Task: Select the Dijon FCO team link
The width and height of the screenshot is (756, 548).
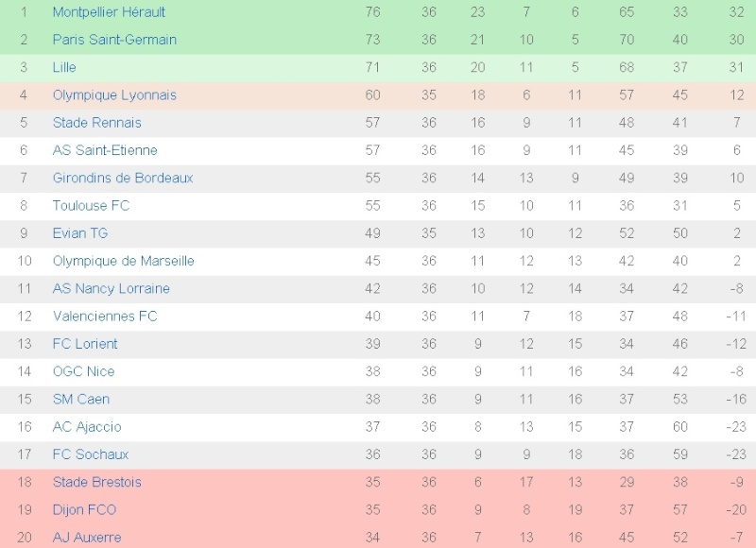Action: (x=84, y=510)
